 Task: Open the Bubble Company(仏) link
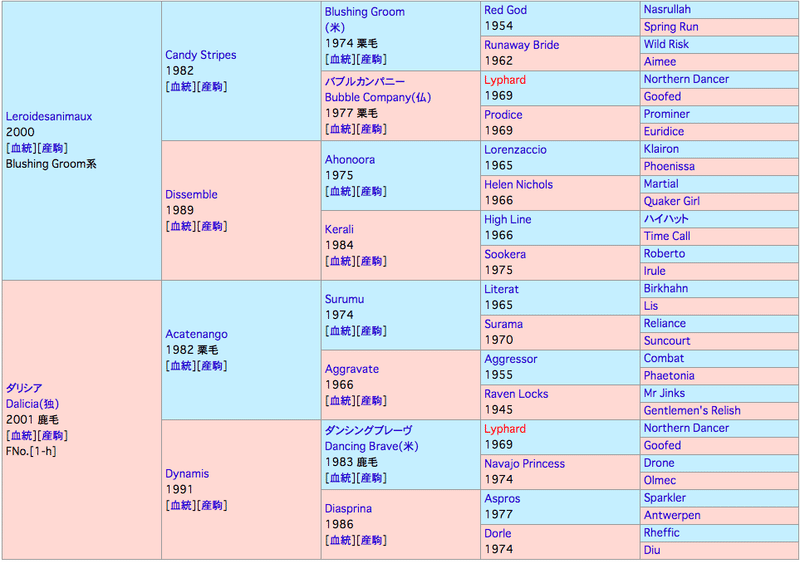coord(378,97)
